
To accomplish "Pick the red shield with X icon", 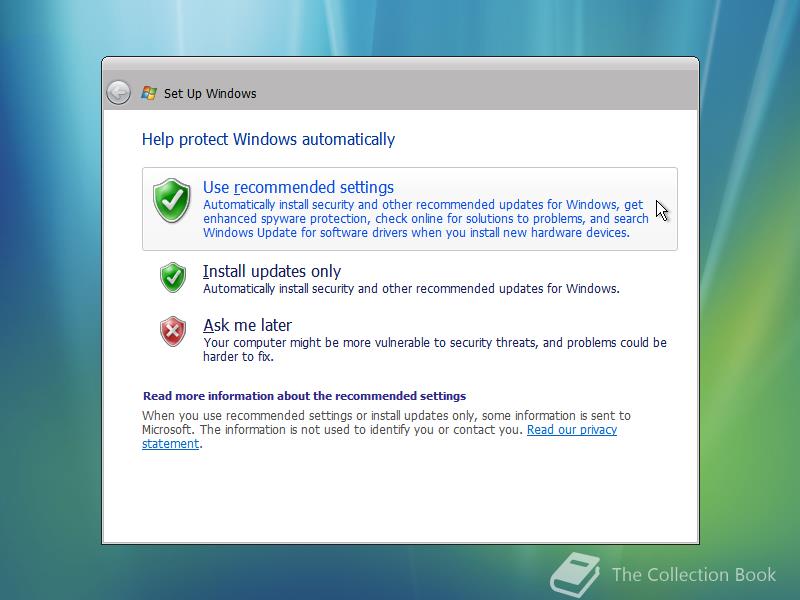I will point(173,331).
